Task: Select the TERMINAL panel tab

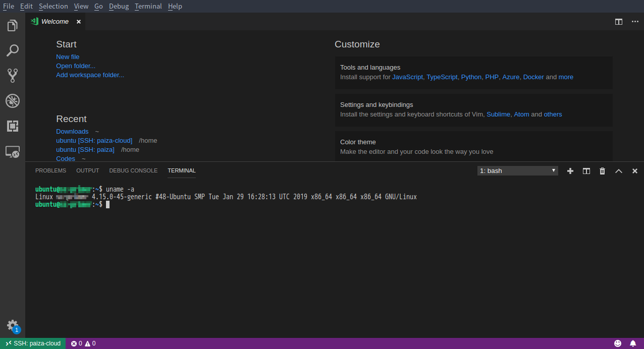Action: pos(181,170)
